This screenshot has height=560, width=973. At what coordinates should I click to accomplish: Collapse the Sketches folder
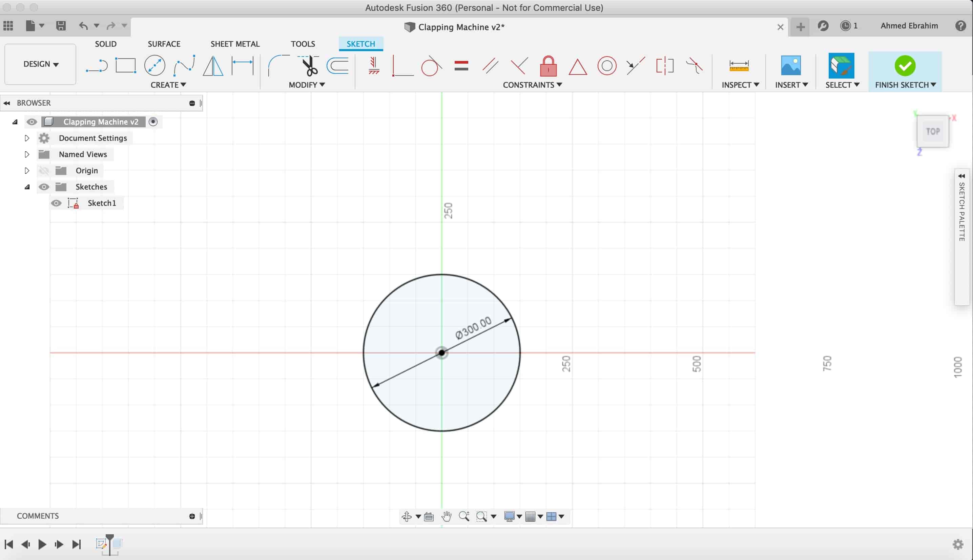point(27,187)
